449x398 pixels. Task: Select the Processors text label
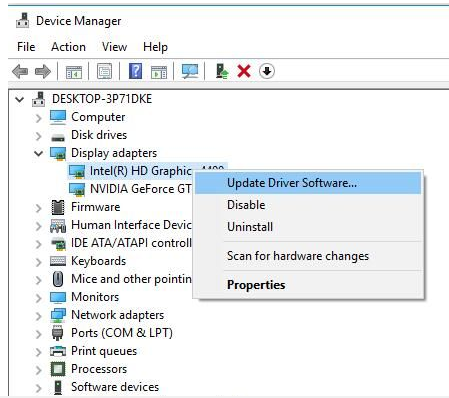[x=99, y=369]
